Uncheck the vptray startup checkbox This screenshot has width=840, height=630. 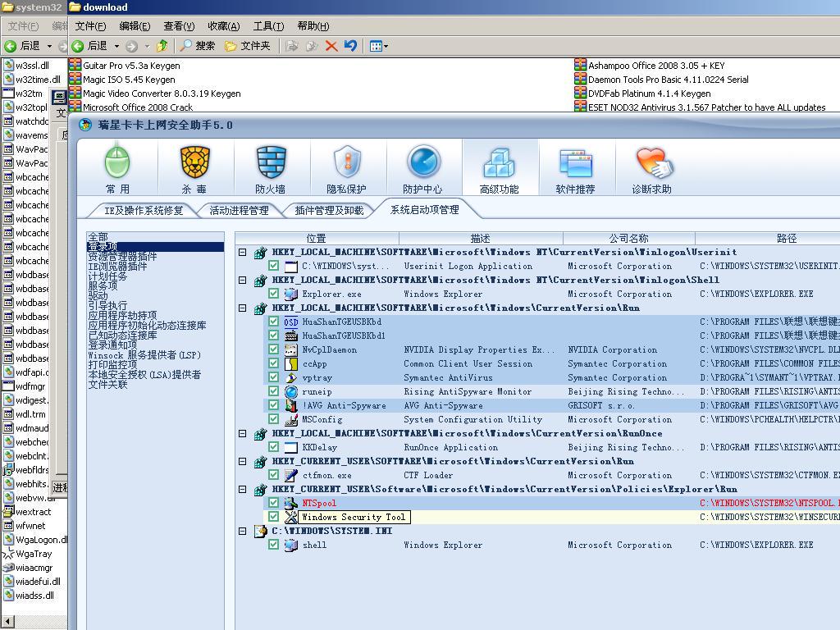point(274,377)
